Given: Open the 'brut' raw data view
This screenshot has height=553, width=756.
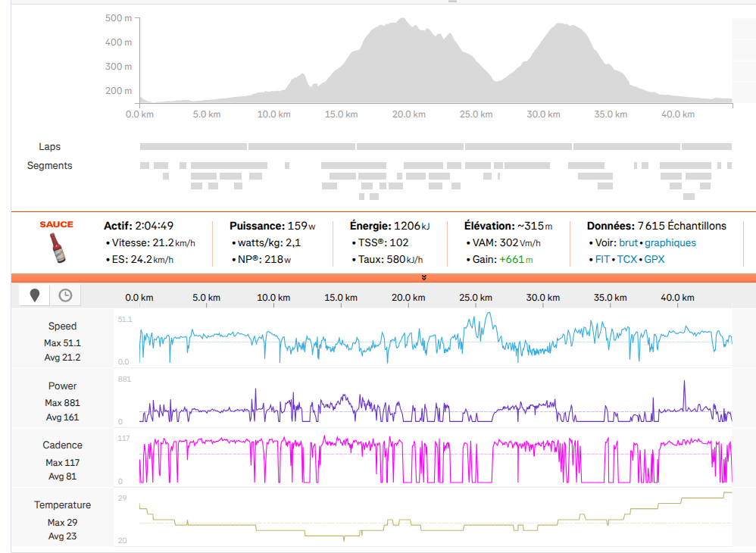Looking at the screenshot, I should click(x=628, y=242).
